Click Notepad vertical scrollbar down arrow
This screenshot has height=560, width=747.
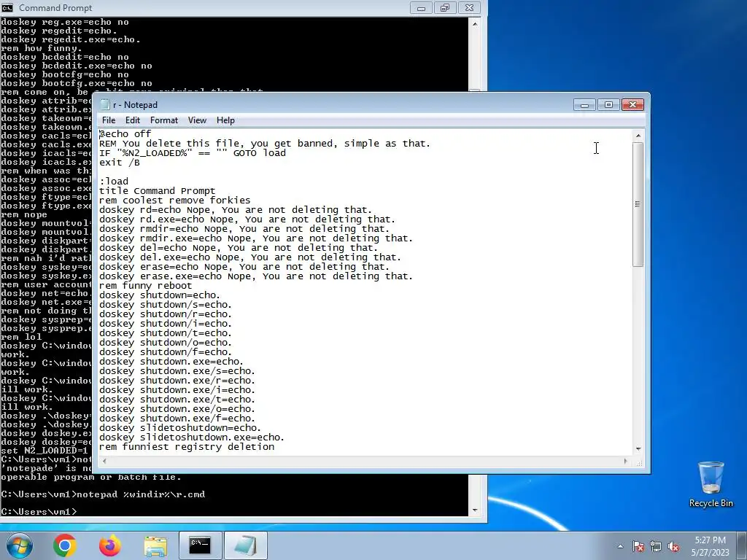pos(638,448)
